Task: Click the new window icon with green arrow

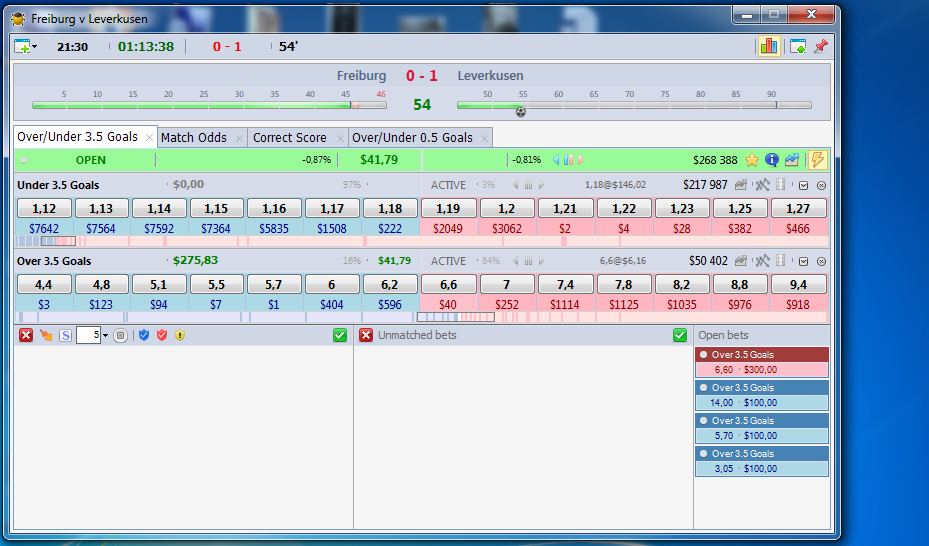Action: [x=797, y=47]
